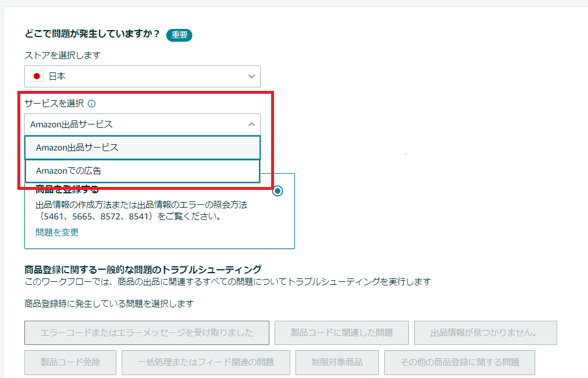Click heading どこで問題が発生していますか？
Screen dimensions: 588x378
(x=92, y=34)
